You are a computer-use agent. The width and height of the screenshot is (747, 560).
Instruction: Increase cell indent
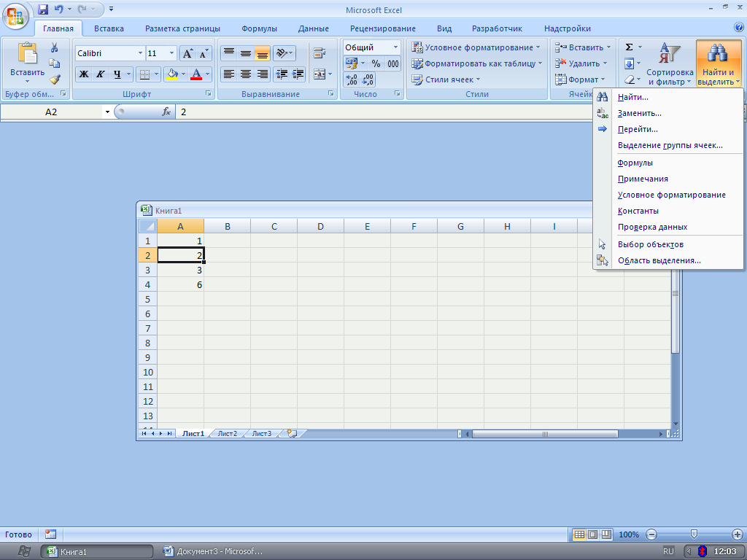point(298,74)
